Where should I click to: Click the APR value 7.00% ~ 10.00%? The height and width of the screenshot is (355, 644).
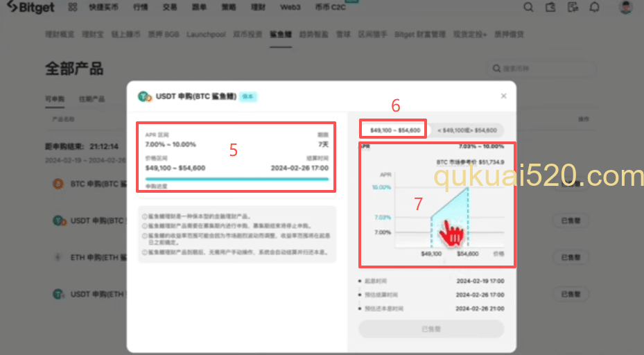[171, 144]
